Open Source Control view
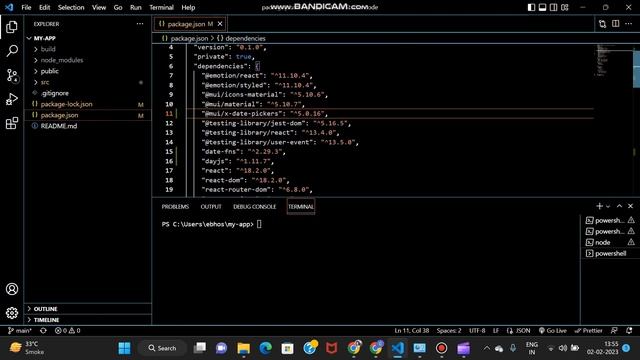 12,75
